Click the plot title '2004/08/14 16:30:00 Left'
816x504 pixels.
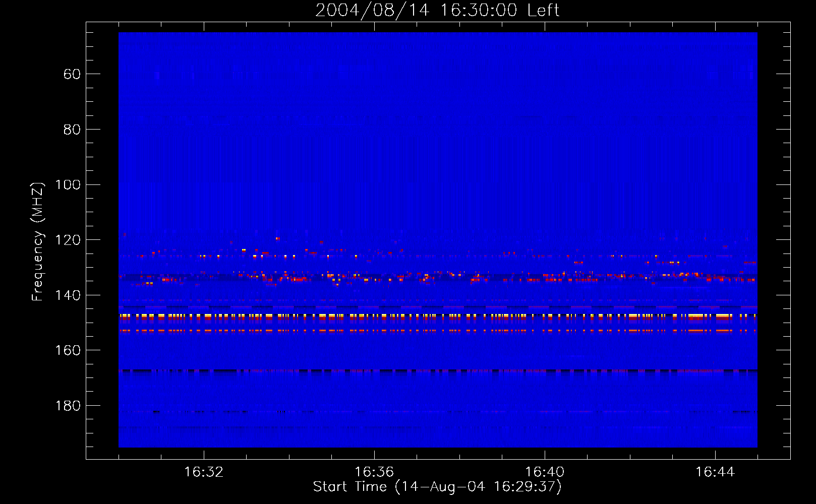437,10
